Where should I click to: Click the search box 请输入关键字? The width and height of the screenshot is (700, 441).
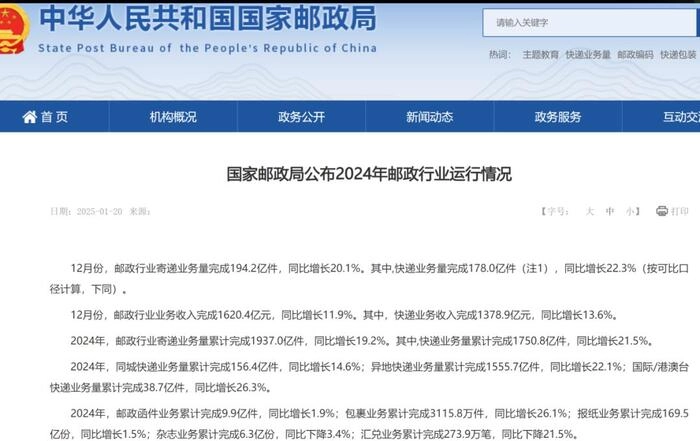590,22
